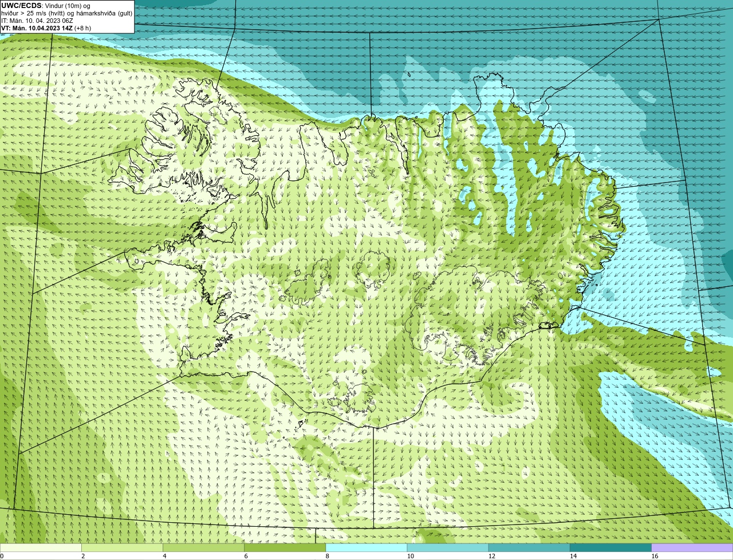
Task: Click the 4–6 m/s light green legend swatch
Action: tap(203, 548)
